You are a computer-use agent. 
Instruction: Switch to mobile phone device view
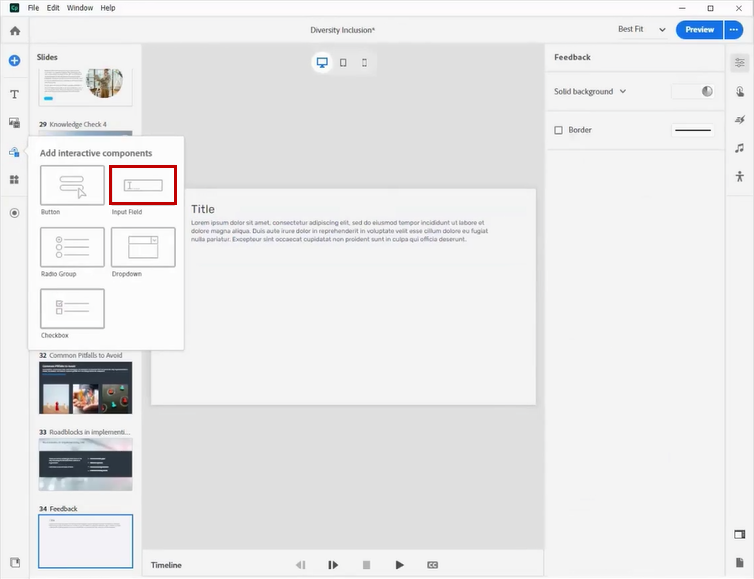click(364, 63)
